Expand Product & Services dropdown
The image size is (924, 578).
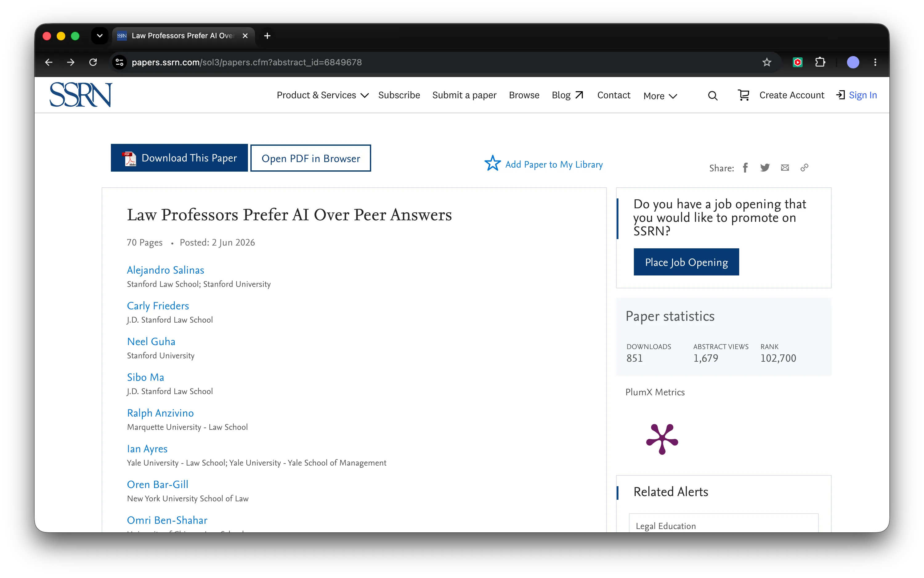[322, 95]
